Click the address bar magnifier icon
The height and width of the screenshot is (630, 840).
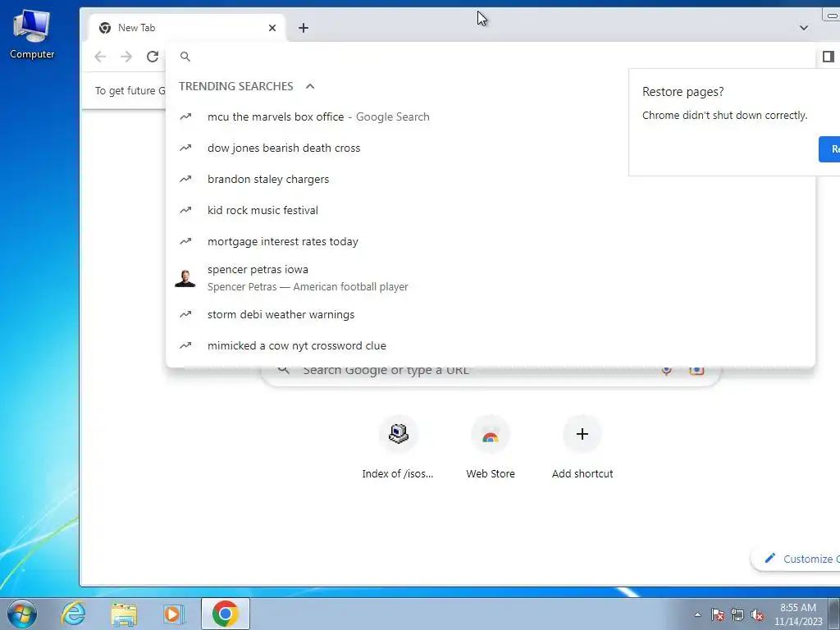pos(185,57)
